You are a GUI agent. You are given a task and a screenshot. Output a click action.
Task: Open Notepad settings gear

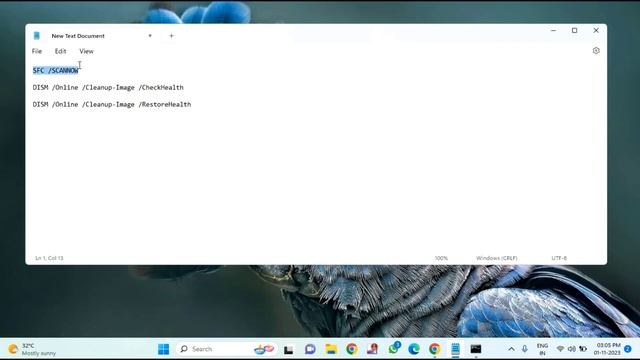[596, 51]
